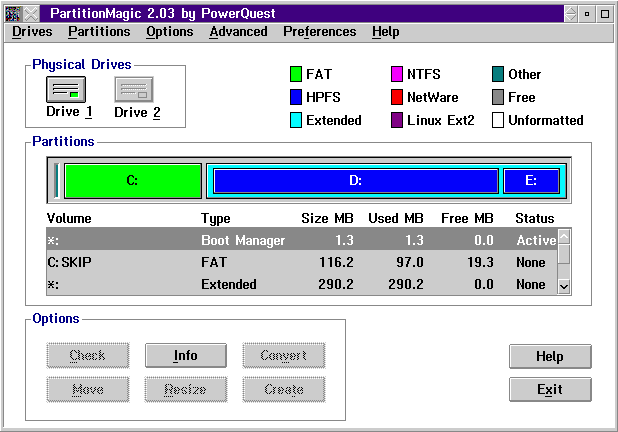The image size is (618, 432).
Task: Select the Extended partition type cell
Action: (x=229, y=284)
